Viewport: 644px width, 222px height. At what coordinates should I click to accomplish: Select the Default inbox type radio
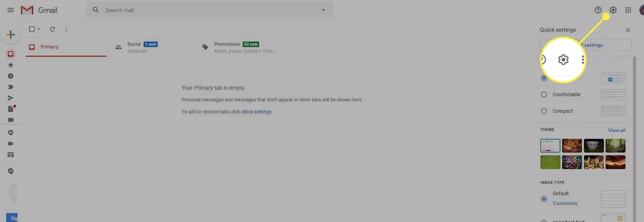[544, 199]
